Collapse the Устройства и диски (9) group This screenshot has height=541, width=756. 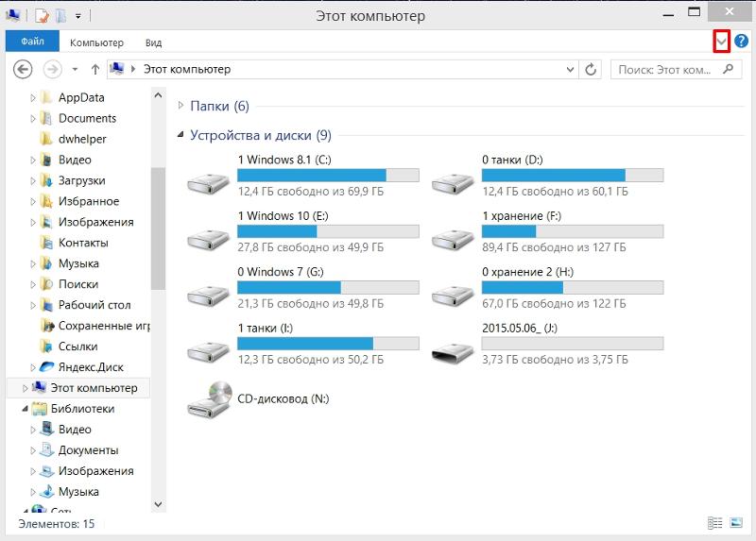pyautogui.click(x=180, y=134)
